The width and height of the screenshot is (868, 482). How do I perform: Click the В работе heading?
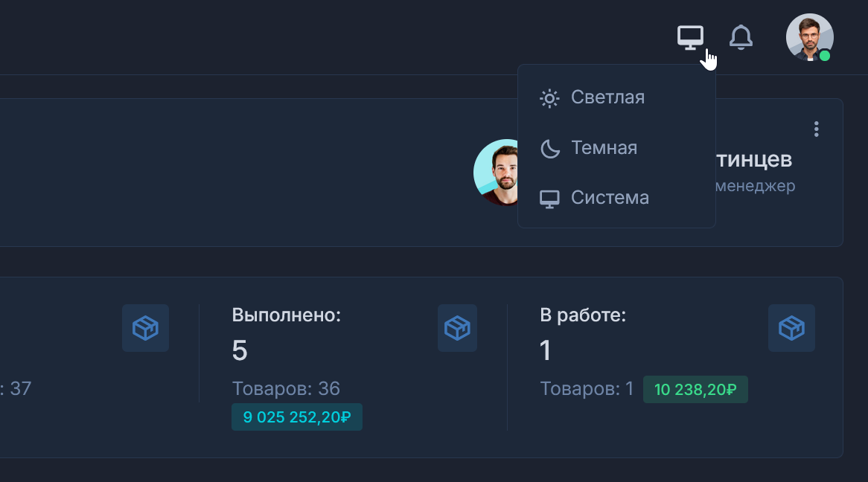(583, 315)
